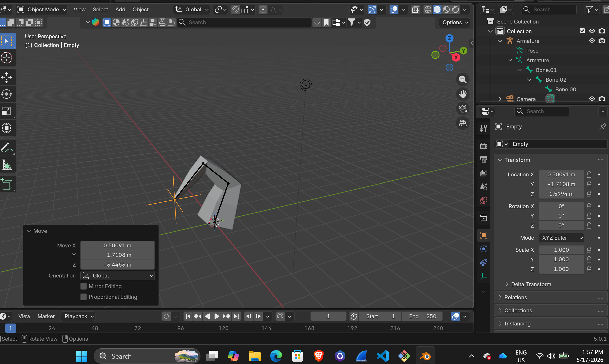609x364 pixels.
Task: Toggle camera view icon in viewport
Action: [463, 109]
